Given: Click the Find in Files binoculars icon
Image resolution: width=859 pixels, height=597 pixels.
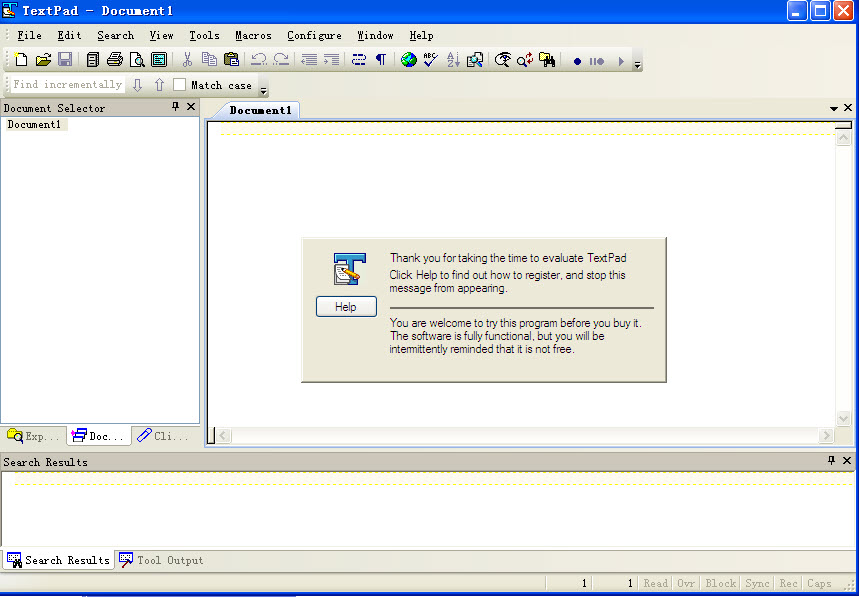Looking at the screenshot, I should 547,59.
